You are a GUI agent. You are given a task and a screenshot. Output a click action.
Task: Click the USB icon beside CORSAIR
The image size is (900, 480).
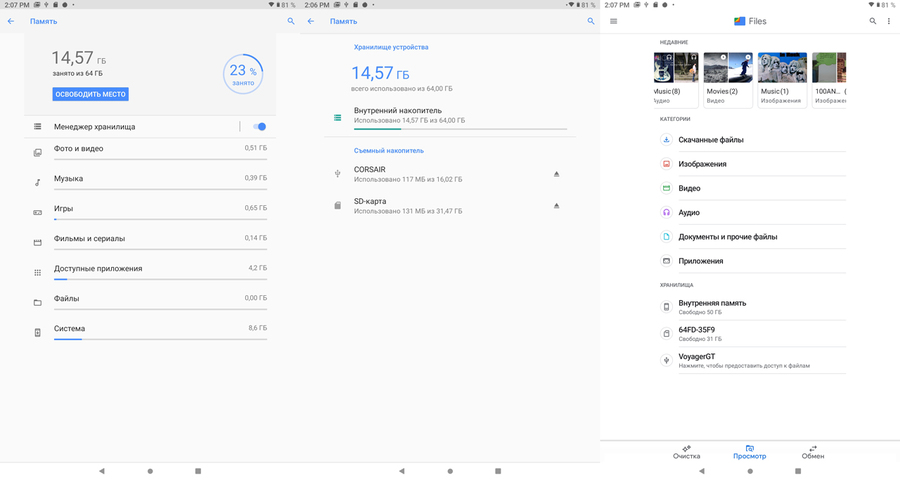pos(338,173)
